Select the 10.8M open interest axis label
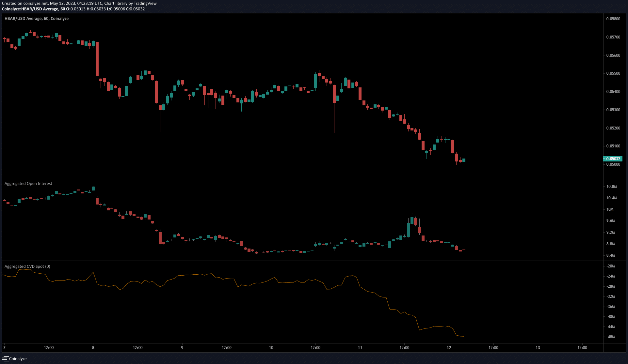 point(611,187)
